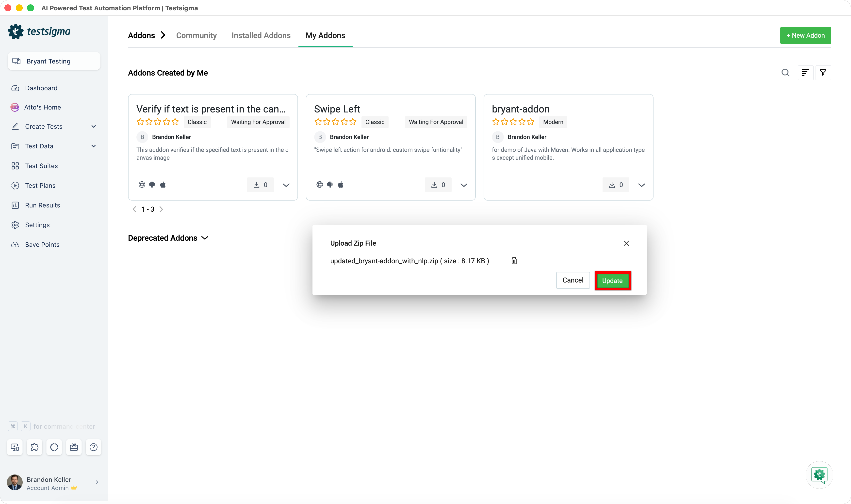This screenshot has width=851, height=504.
Task: Switch to Installed Addons tab
Action: [x=261, y=35]
